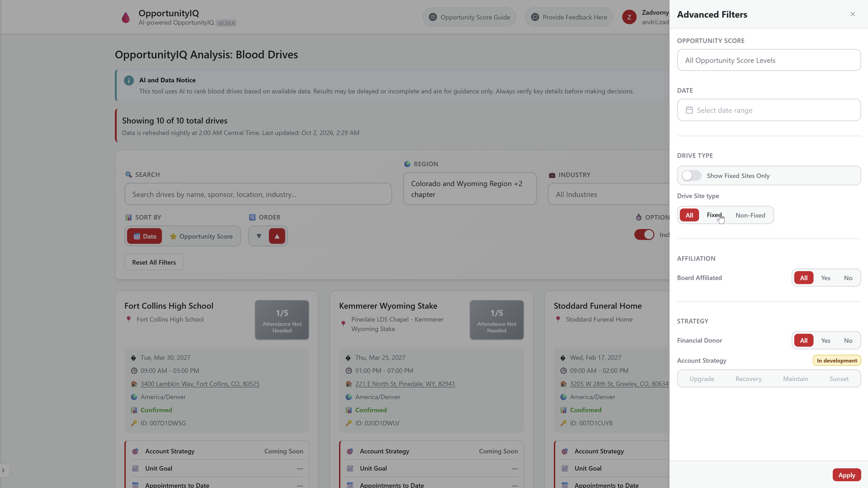Select Recovery account strategy

pyautogui.click(x=748, y=379)
